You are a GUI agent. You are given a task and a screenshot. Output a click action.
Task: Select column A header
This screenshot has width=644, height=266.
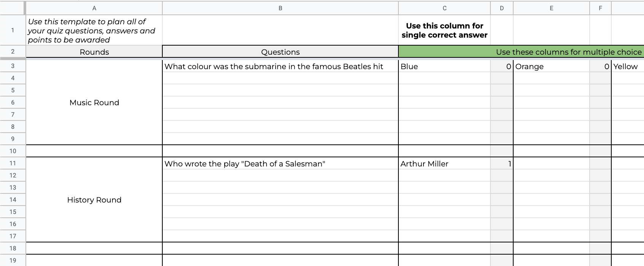pyautogui.click(x=94, y=8)
